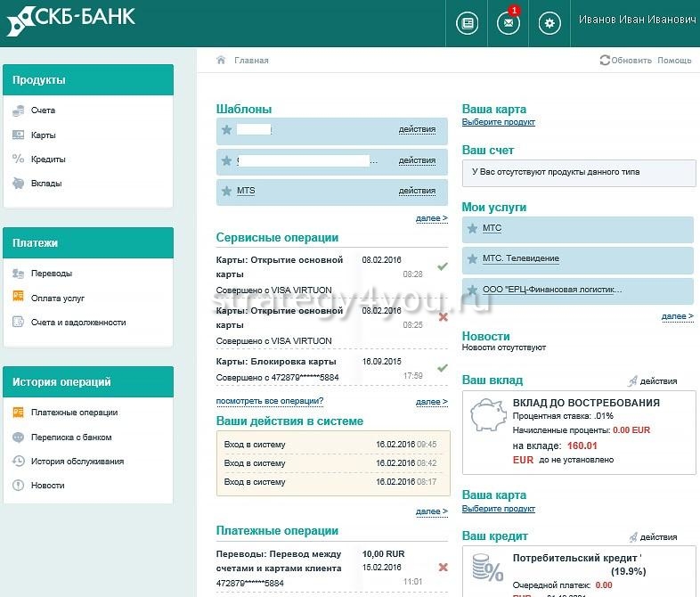
Task: Click the star icon beside MTS template
Action: 226,191
